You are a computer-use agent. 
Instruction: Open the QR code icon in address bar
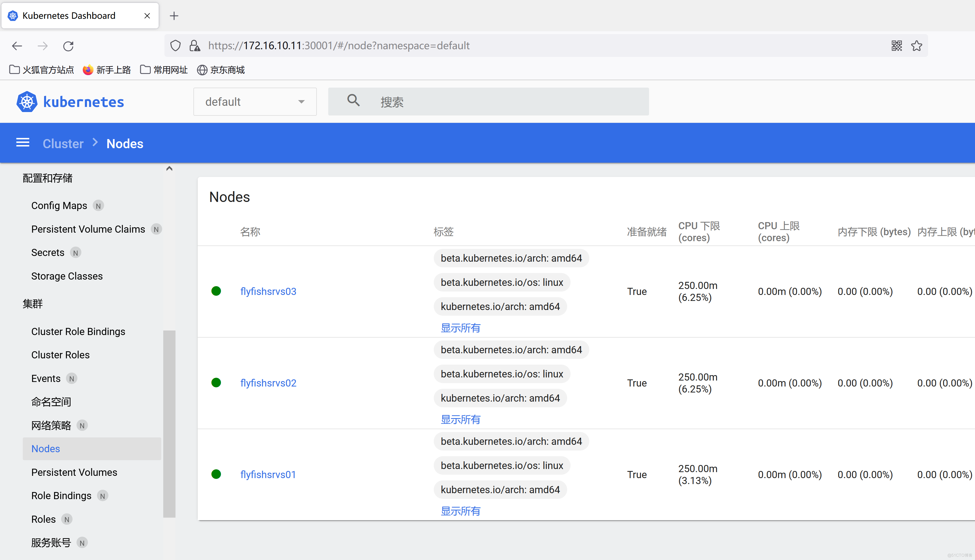pos(896,46)
